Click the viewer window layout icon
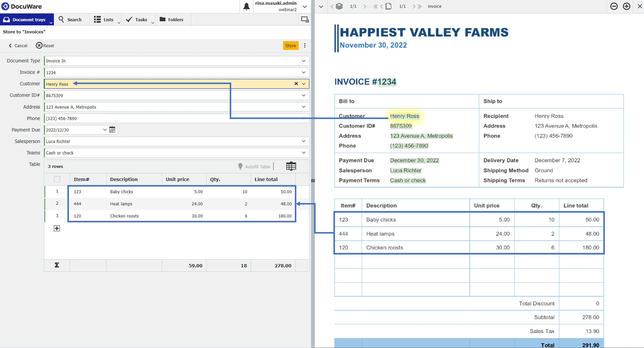Image resolution: width=644 pixels, height=348 pixels. [304, 19]
